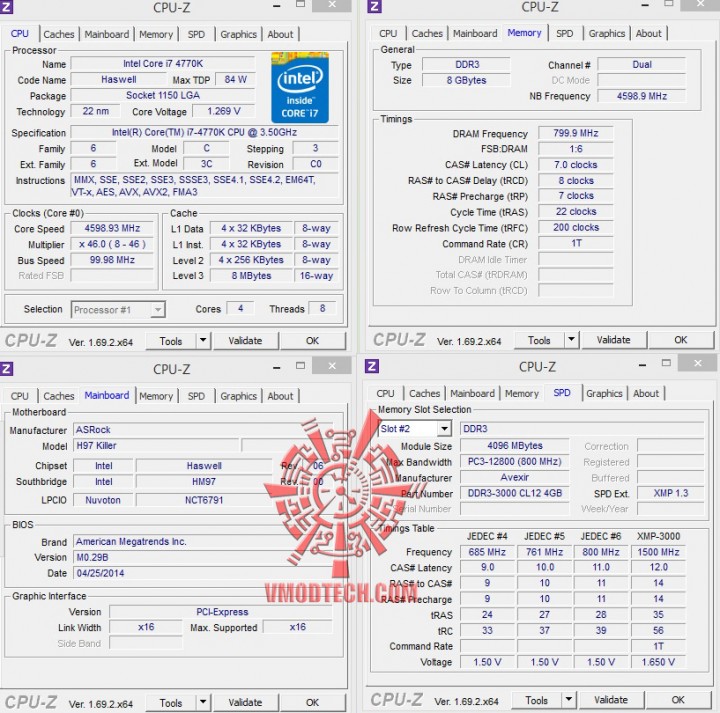
Task: Open Tools dropdown arrow in Memory window
Action: [571, 340]
